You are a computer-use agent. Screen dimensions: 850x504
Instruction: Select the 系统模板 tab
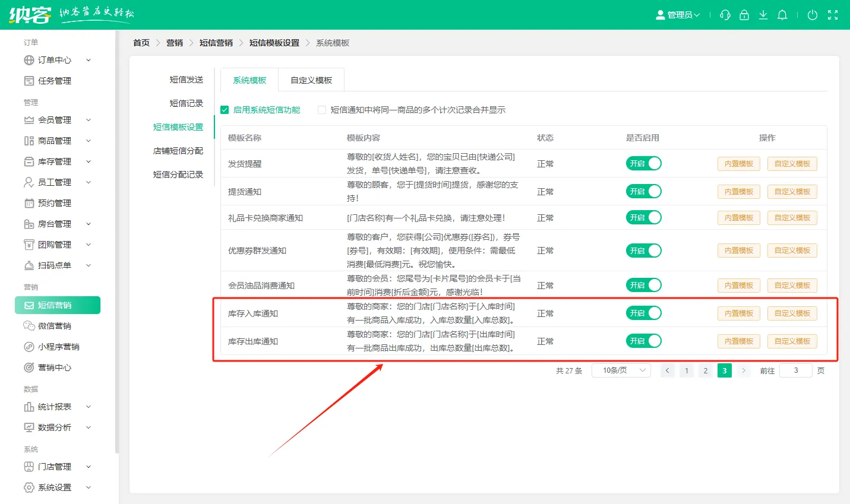click(249, 80)
